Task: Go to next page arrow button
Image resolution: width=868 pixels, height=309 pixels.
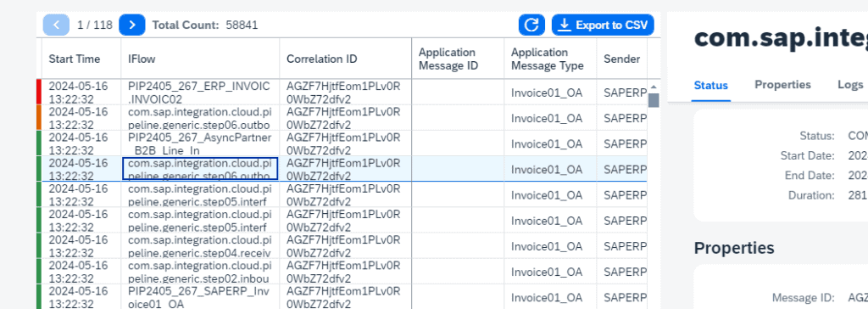Action: tap(131, 25)
